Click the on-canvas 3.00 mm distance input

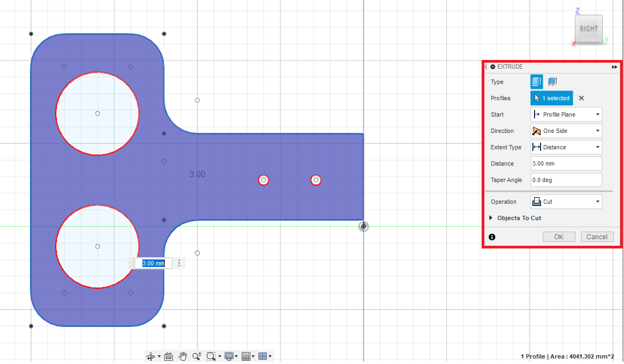tap(153, 263)
